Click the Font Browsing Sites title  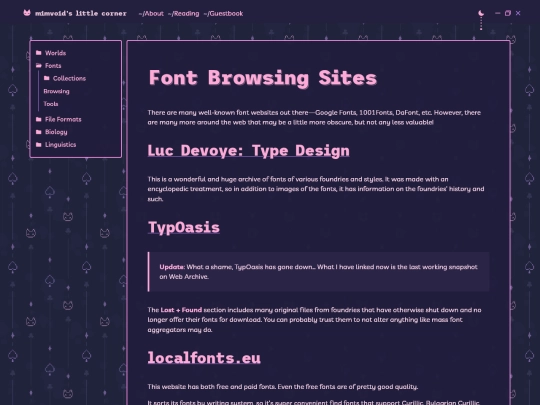(x=263, y=77)
